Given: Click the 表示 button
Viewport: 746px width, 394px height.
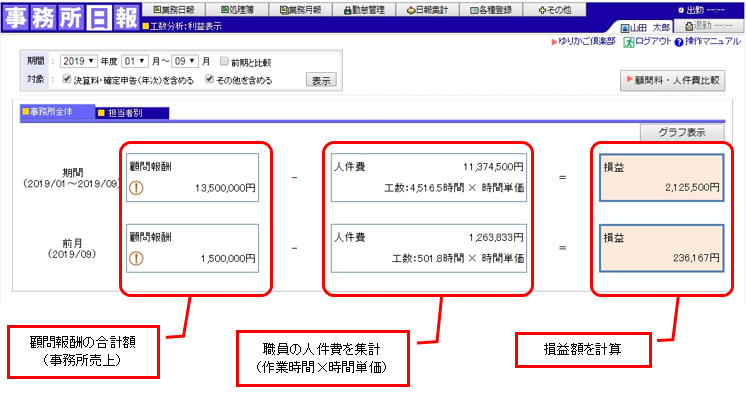Looking at the screenshot, I should pos(321,80).
